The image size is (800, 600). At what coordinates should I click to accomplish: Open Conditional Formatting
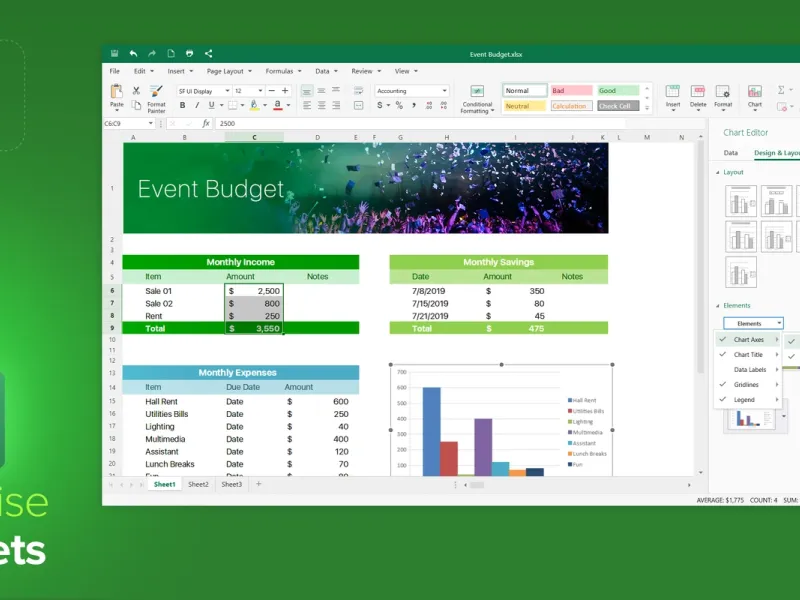(477, 99)
